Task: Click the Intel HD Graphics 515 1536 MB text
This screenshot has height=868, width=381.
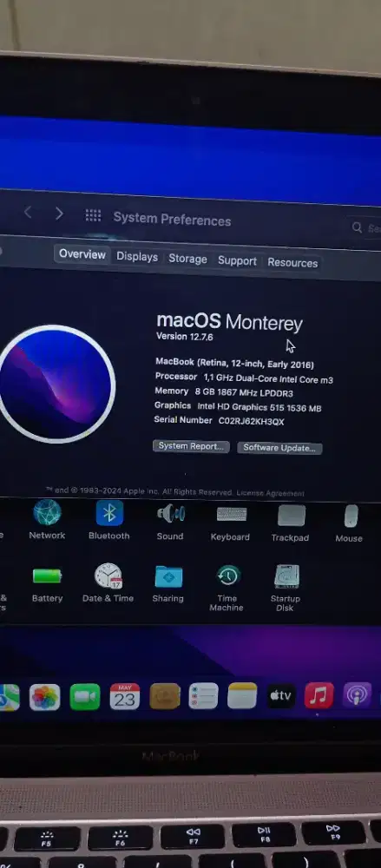Action: point(259,407)
